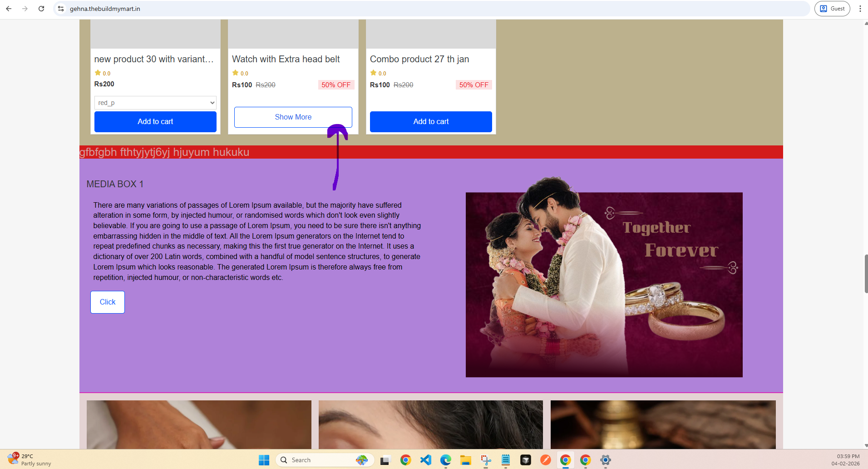
Task: Click the Lorem Ipsum paragraph text
Action: click(257, 241)
